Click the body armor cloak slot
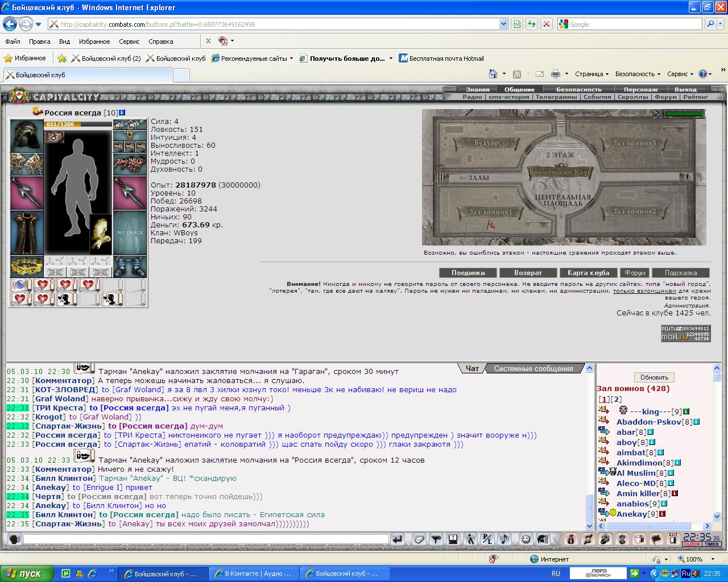Image resolution: width=728 pixels, height=582 pixels. [x=27, y=233]
